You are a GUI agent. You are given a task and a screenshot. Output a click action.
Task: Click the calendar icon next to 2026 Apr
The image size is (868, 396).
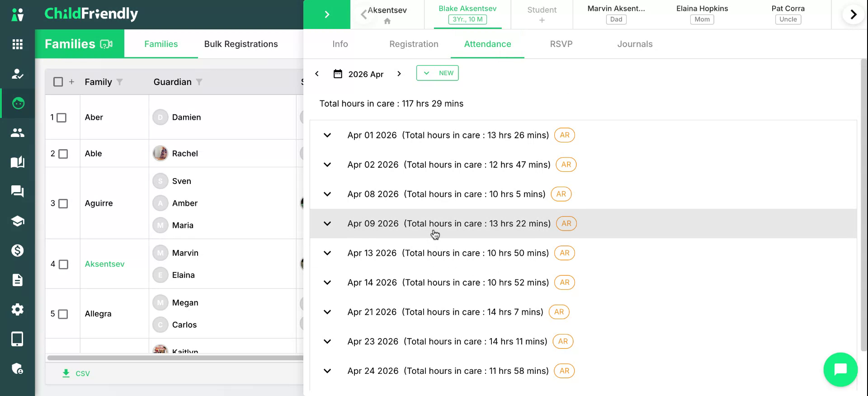point(338,74)
